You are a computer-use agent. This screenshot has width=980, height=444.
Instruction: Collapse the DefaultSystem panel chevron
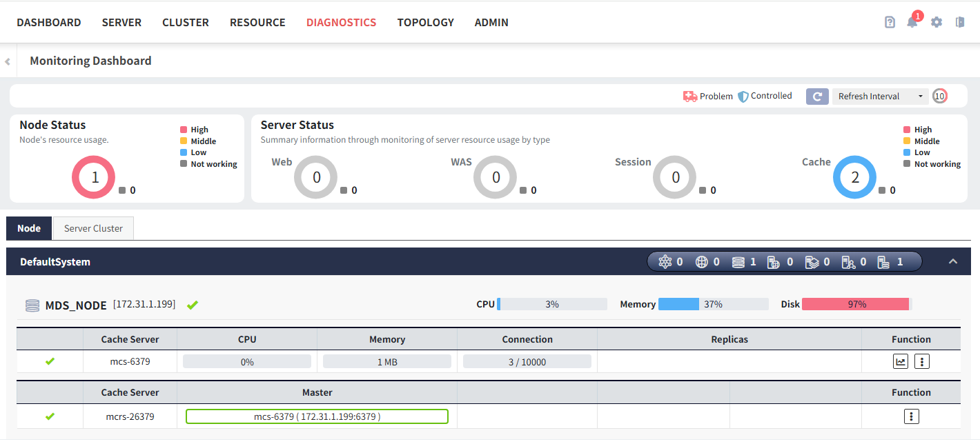[x=953, y=261]
